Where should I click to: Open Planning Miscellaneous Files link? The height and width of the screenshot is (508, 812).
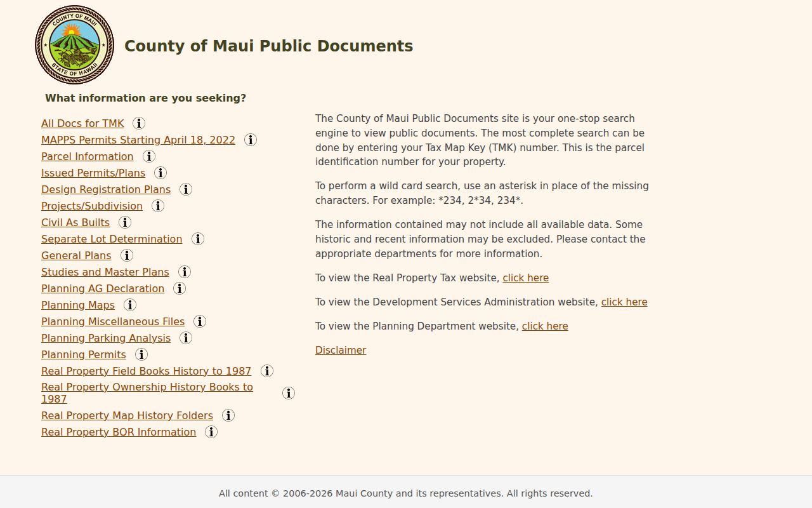point(113,321)
